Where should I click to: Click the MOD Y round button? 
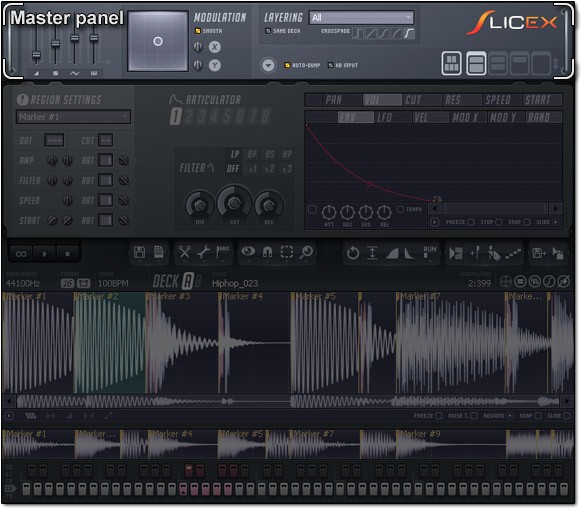tap(215, 65)
